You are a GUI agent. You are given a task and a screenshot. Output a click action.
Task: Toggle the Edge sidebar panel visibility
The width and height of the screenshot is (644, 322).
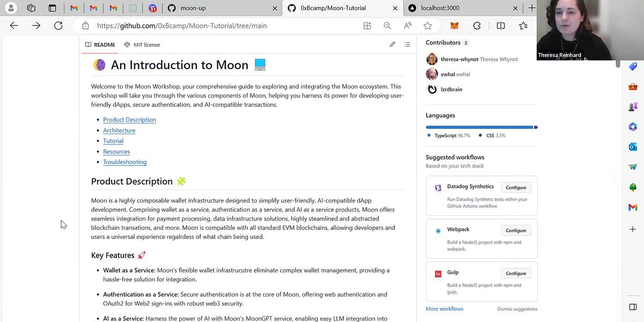pos(632,306)
